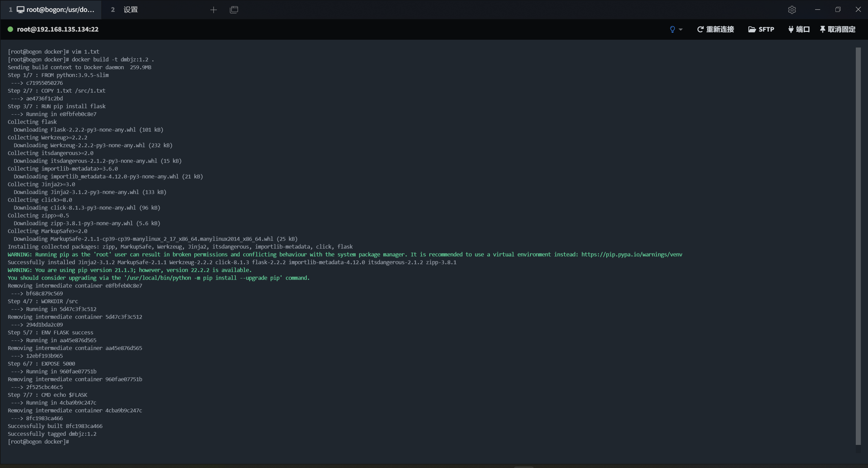Open the SFTP folder button
The image size is (868, 468).
tap(761, 29)
